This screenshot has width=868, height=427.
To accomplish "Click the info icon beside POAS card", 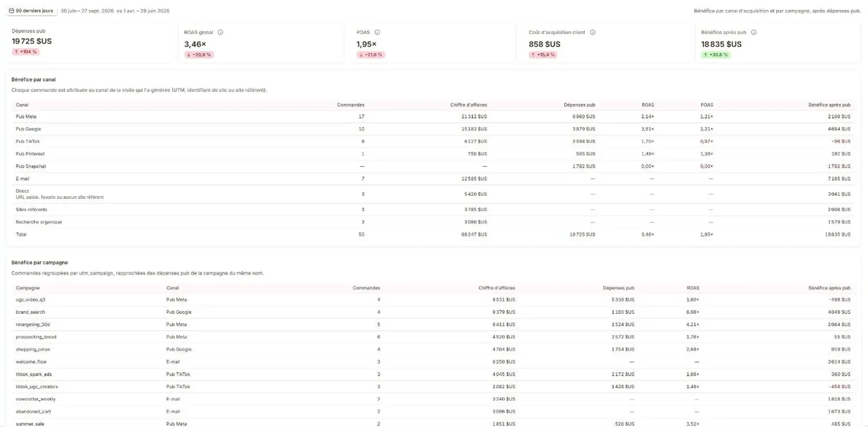I will pos(377,32).
